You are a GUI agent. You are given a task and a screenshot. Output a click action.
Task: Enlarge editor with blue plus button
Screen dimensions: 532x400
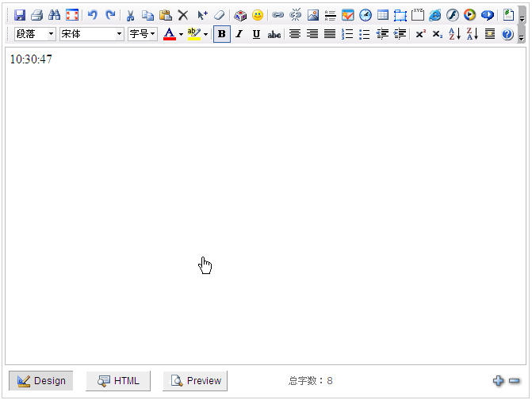[x=498, y=381]
